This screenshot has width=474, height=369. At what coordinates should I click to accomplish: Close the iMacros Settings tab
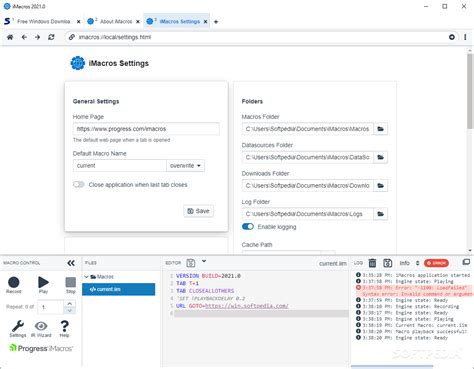click(206, 22)
